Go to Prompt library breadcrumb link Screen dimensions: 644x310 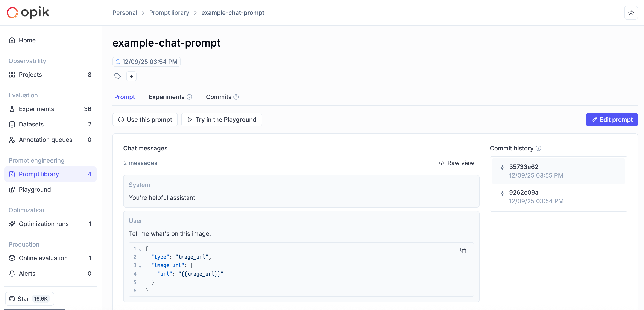[x=169, y=13]
